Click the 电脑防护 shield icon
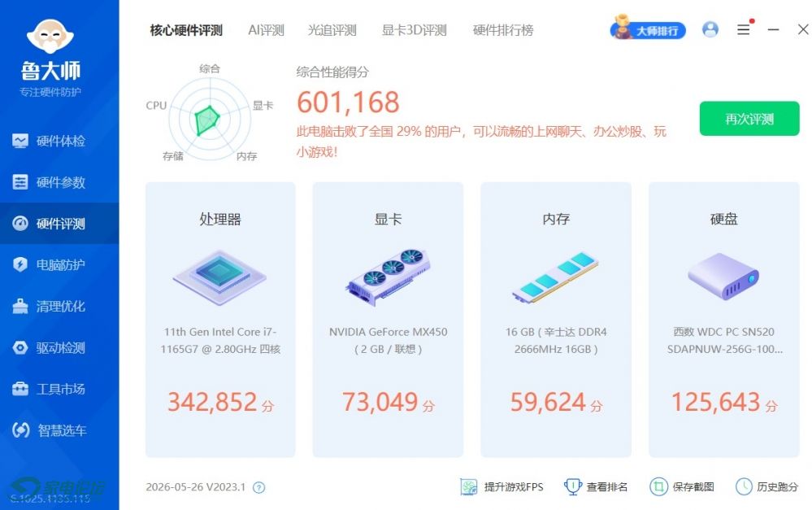This screenshot has width=812, height=510. (20, 265)
